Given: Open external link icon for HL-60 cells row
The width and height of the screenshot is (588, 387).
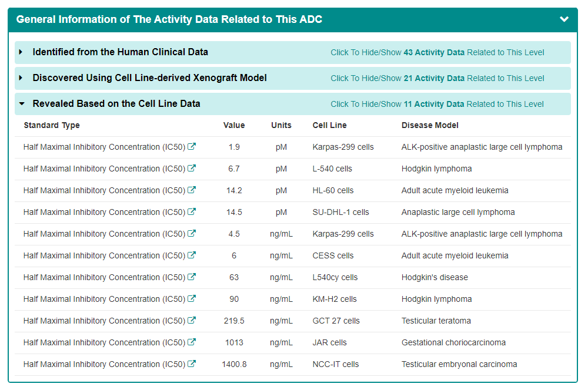Looking at the screenshot, I should (192, 190).
